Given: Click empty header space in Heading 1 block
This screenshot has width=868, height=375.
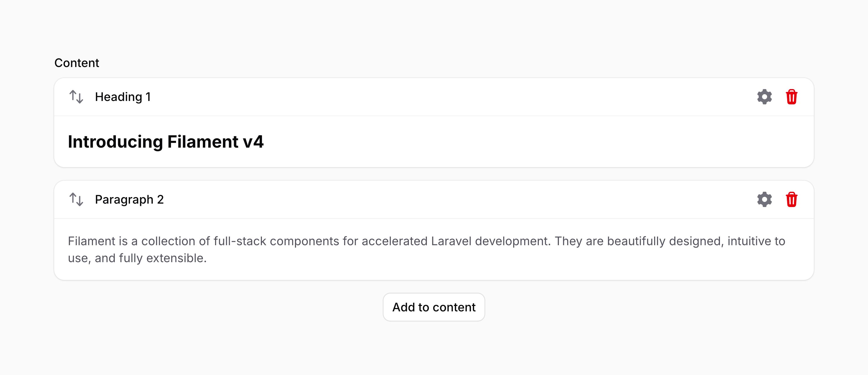Looking at the screenshot, I should (x=452, y=97).
